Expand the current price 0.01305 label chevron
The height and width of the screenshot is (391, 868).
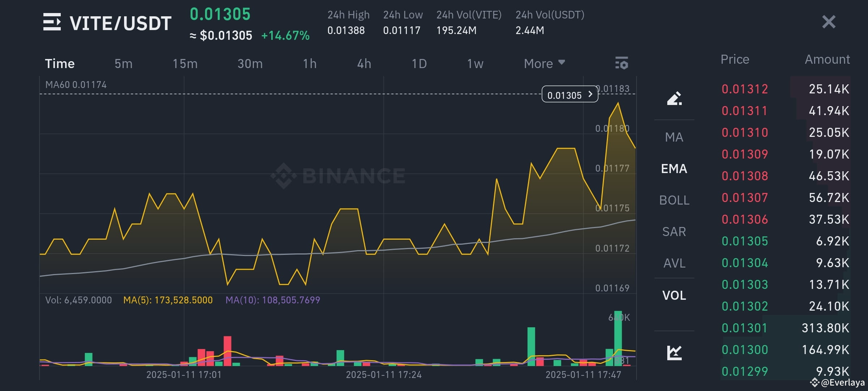pyautogui.click(x=590, y=95)
